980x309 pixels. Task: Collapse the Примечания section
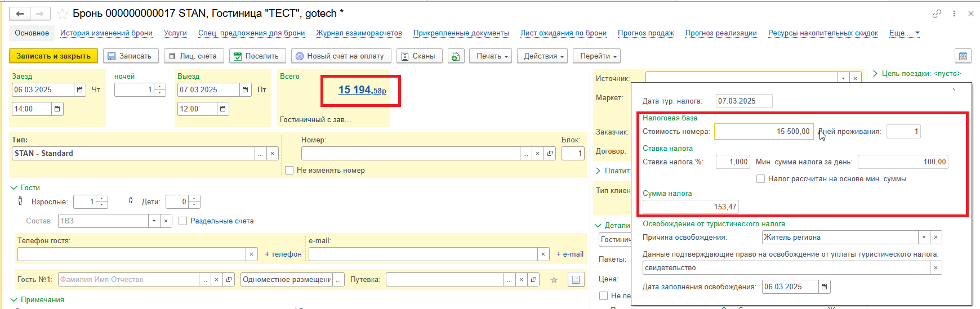(14, 300)
